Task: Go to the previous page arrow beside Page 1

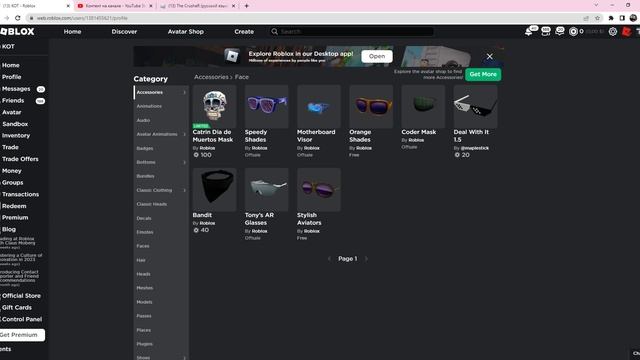Action: pyautogui.click(x=329, y=259)
